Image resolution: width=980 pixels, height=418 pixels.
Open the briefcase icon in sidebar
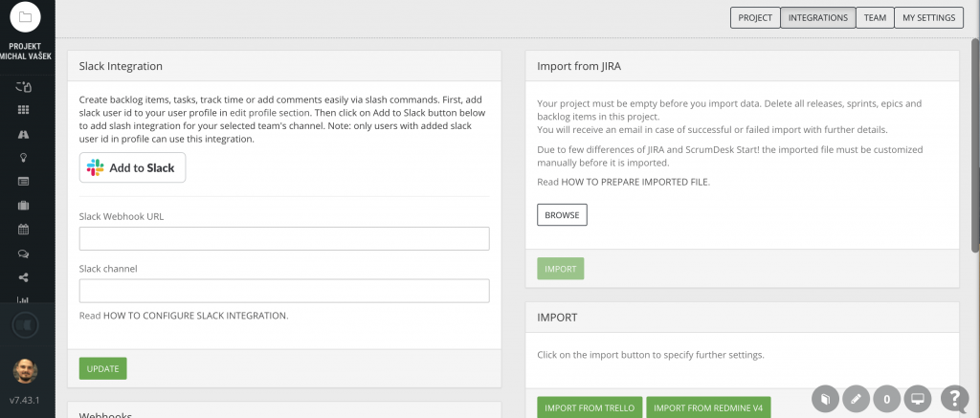tap(24, 206)
